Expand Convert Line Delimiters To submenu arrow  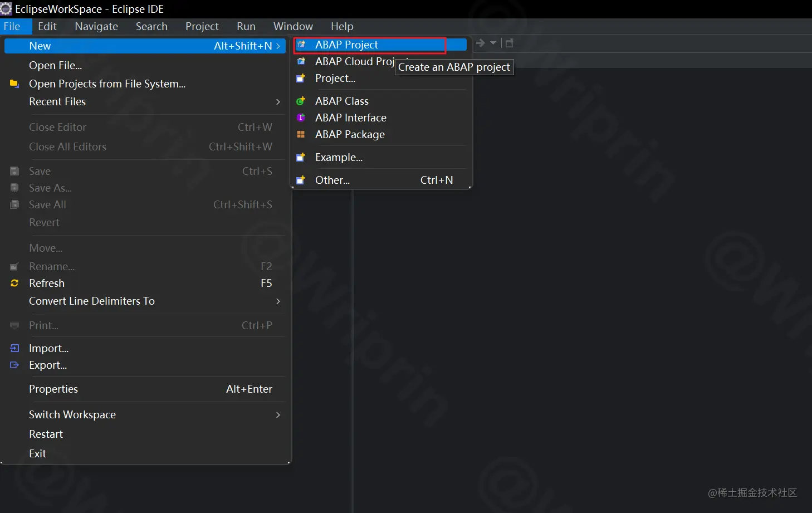278,301
